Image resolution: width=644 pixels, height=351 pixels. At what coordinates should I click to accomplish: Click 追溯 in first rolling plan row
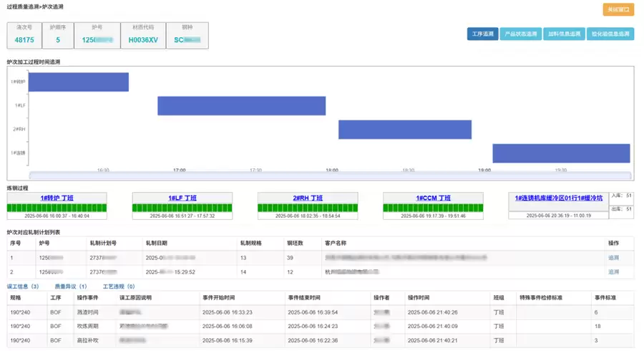[613, 257]
